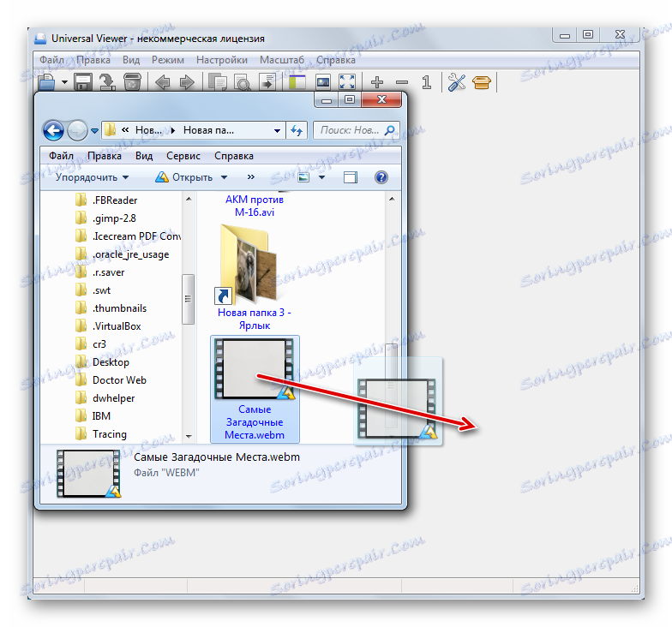This screenshot has height=627, width=672.
Task: Select the Doctor Web folder
Action: [111, 380]
